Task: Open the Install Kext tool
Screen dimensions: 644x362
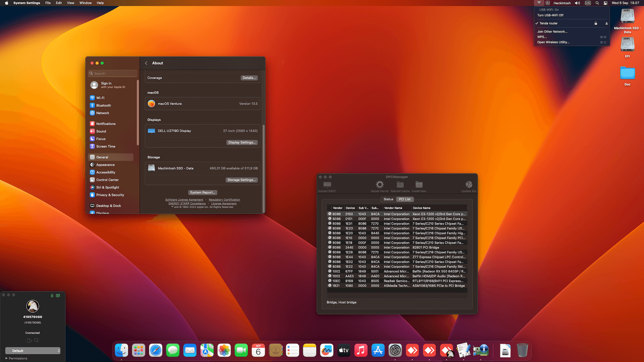Action: pos(419,185)
